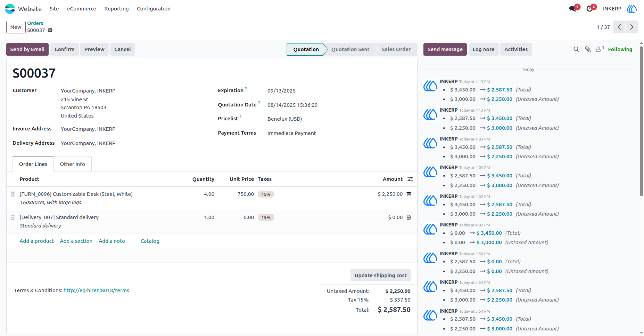Delete the Customizable Desk order line
Screen dimensions: 644x336
[409, 194]
